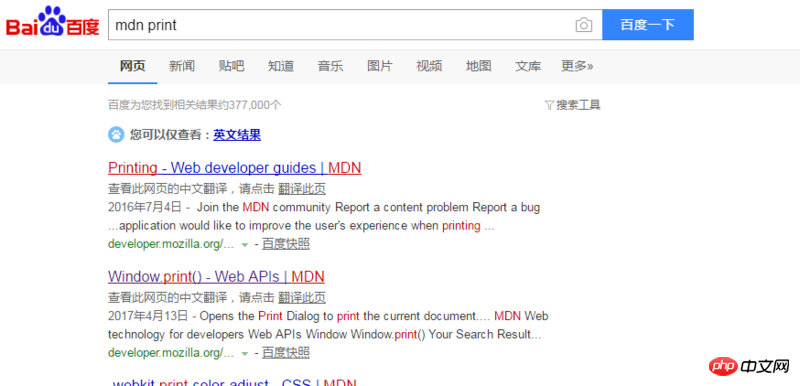Open the 地图 tab
Image resolution: width=800 pixels, height=386 pixels.
click(x=479, y=66)
